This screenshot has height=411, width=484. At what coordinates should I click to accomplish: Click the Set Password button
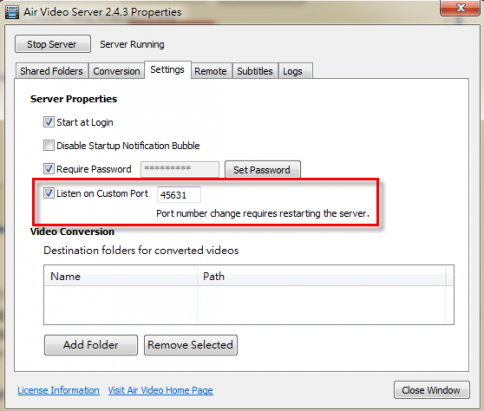[262, 170]
